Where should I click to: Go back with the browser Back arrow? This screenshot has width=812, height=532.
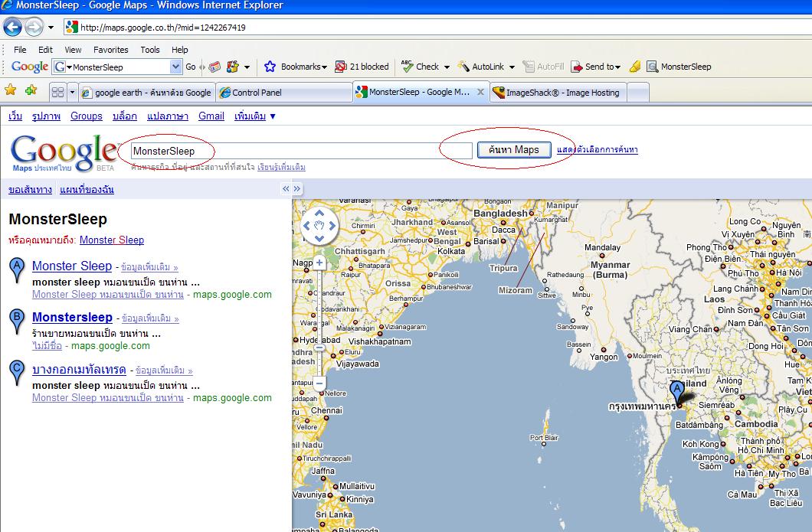coord(12,27)
